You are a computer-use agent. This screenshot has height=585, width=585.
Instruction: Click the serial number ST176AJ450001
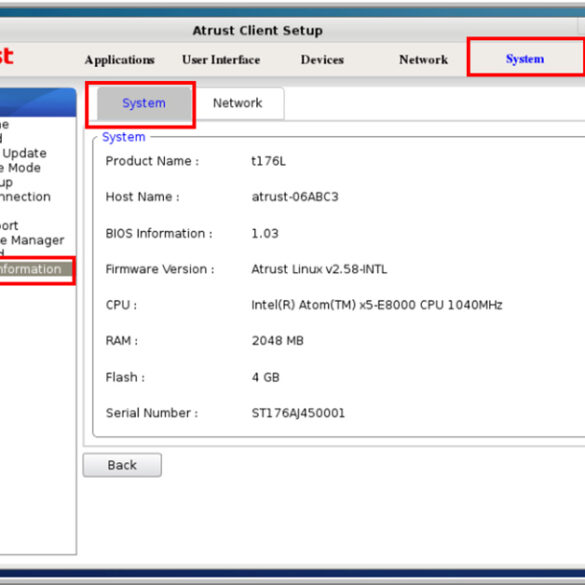pyautogui.click(x=298, y=413)
